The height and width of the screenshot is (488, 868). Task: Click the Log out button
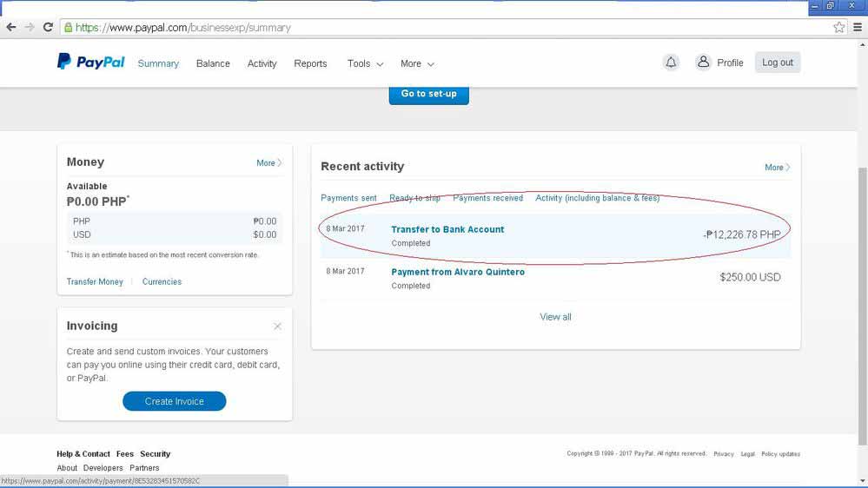point(778,63)
